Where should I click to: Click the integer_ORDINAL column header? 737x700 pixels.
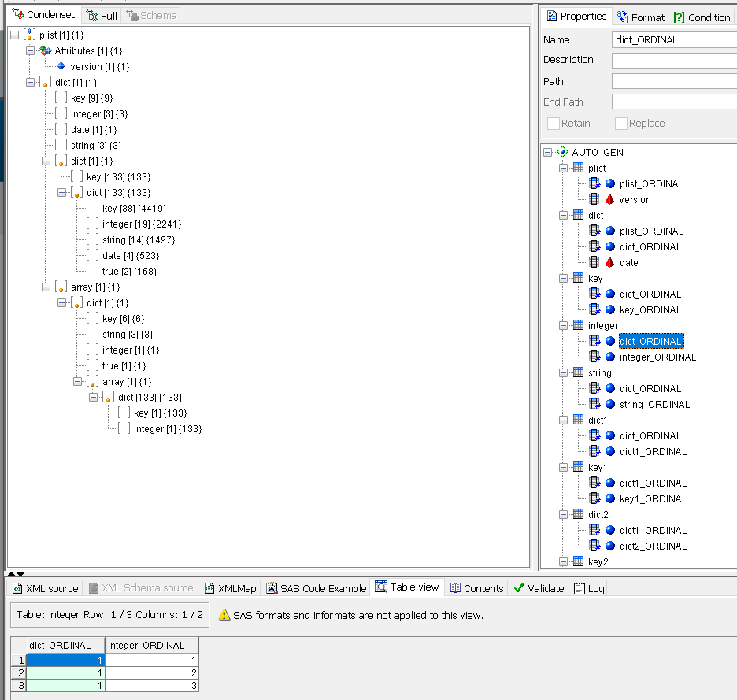(151, 645)
